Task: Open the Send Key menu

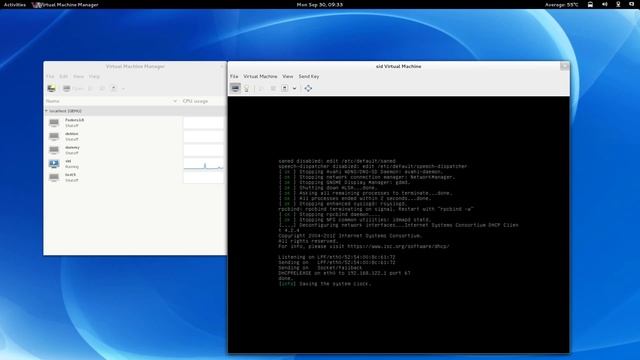Action: (x=309, y=76)
